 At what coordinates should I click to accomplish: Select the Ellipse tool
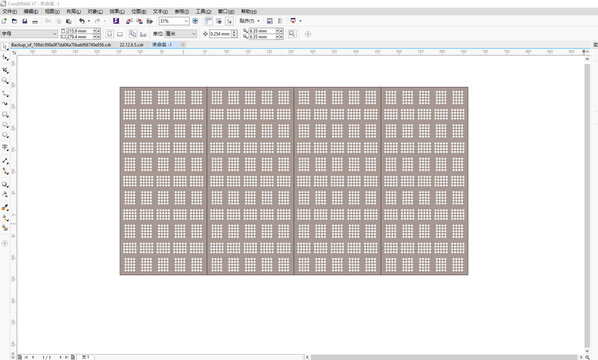tap(5, 125)
